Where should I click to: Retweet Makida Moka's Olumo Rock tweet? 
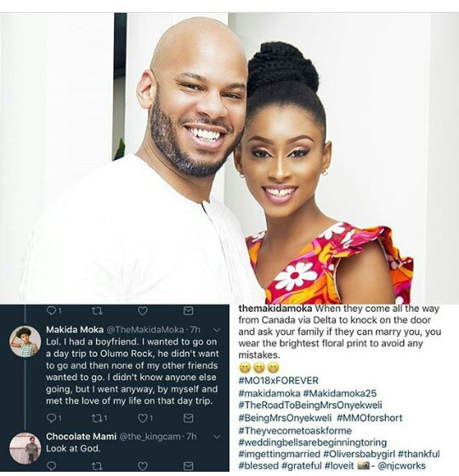click(x=97, y=418)
